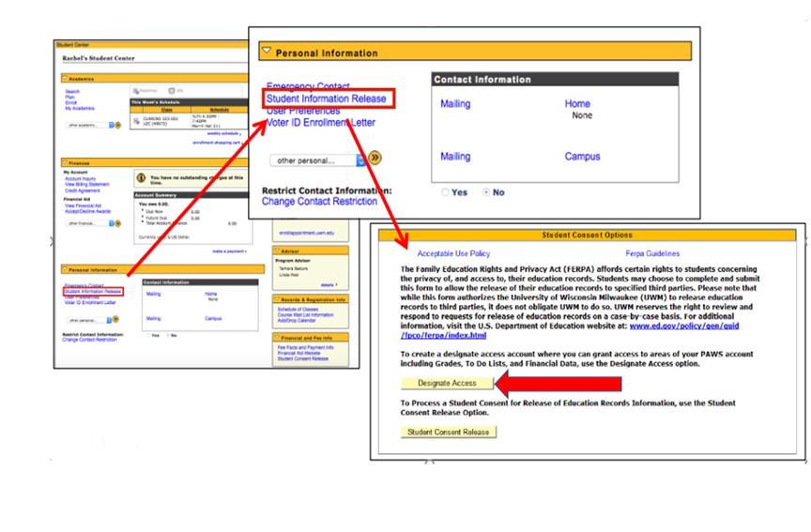Screen dimensions: 811x532
Task: Click the Designate Access button
Action: pos(447,383)
